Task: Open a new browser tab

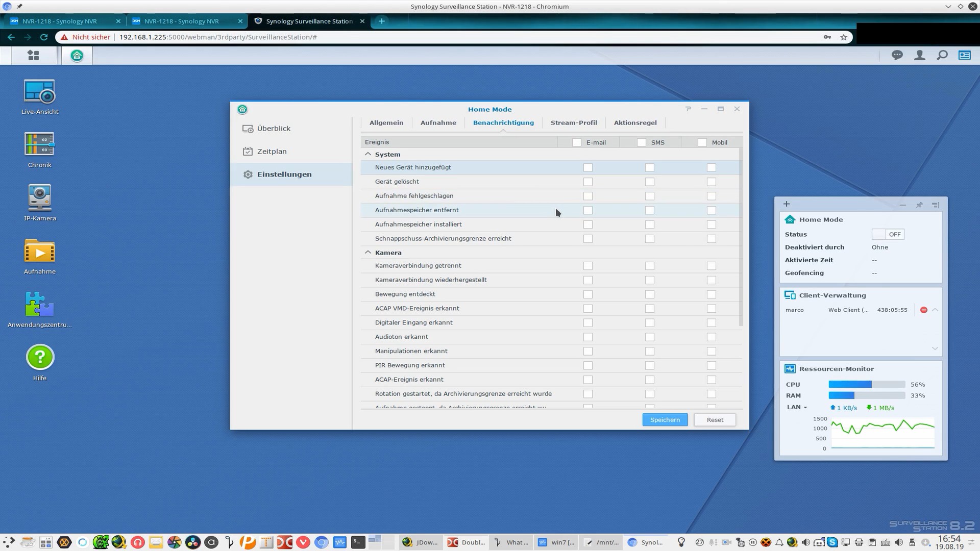Action: coord(381,21)
